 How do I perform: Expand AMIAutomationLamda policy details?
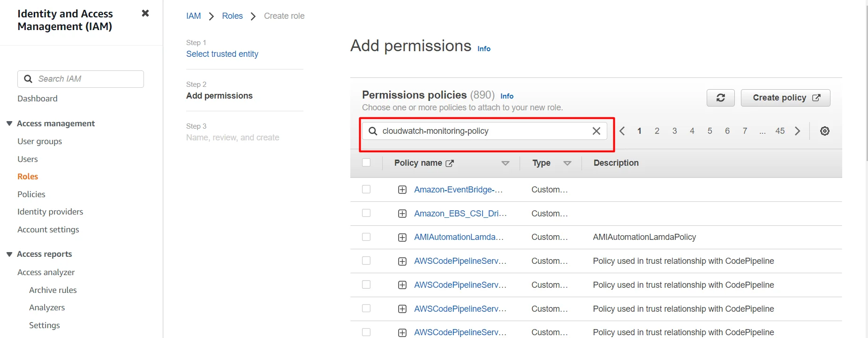[x=402, y=238]
